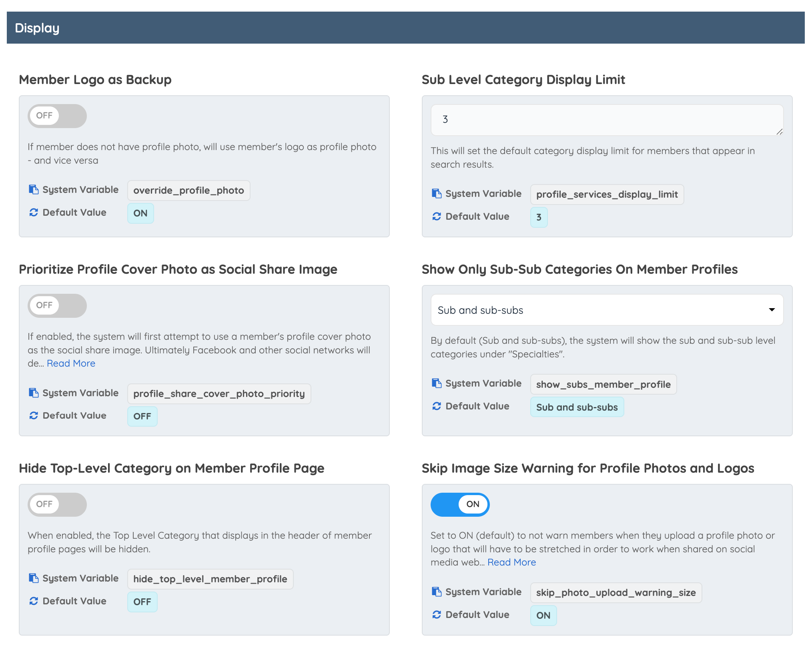Click Read More under cover photo description

pyautogui.click(x=71, y=363)
